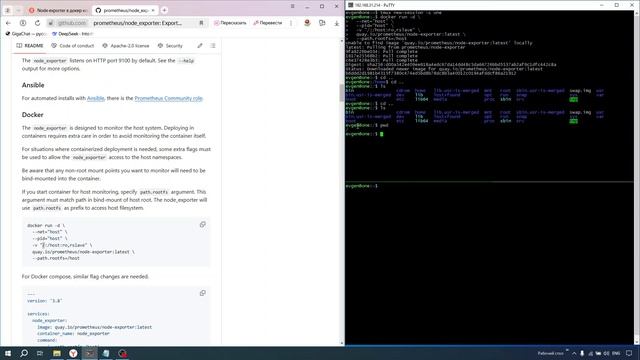Select the README tab

30,46
